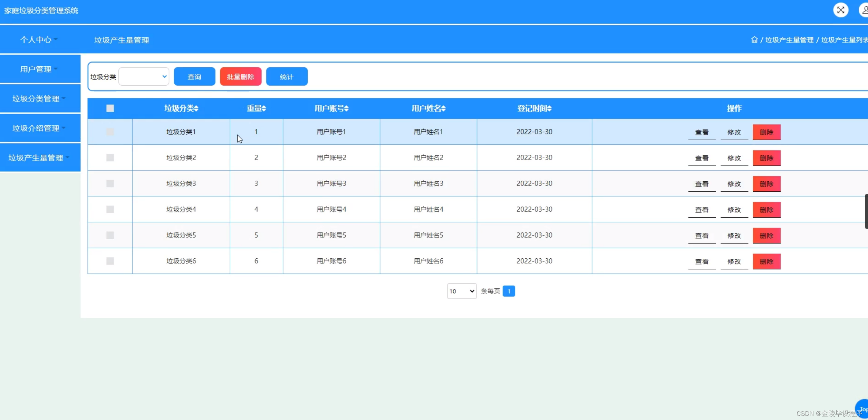Open the user profile icon at top right
This screenshot has height=420, width=868.
tap(864, 10)
